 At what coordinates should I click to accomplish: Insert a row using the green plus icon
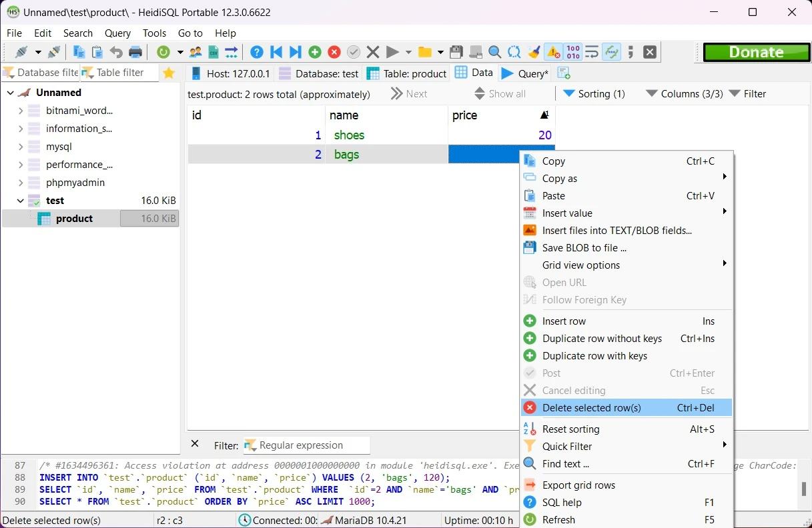tap(314, 51)
